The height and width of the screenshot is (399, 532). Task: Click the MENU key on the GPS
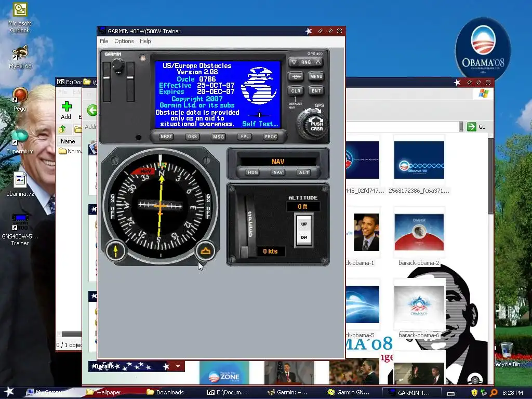pos(316,77)
